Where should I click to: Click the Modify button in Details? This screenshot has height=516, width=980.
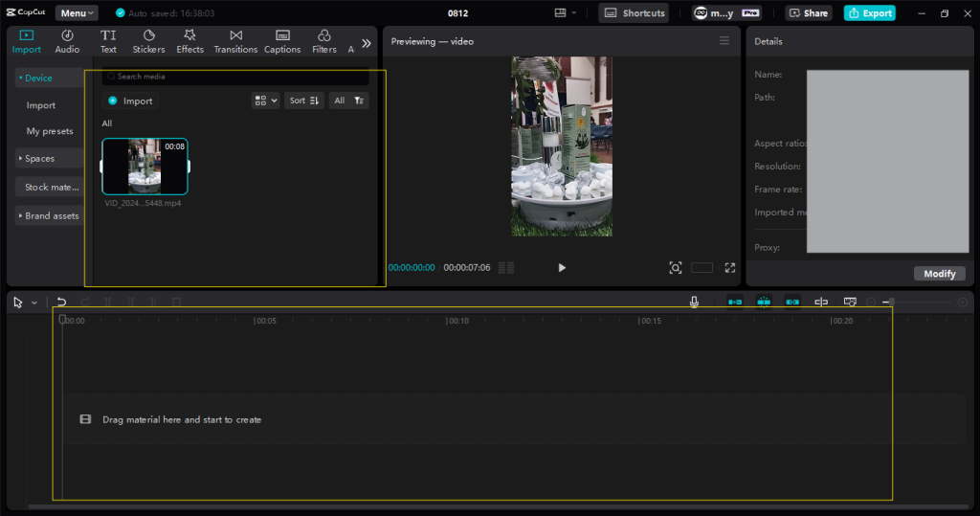click(939, 274)
